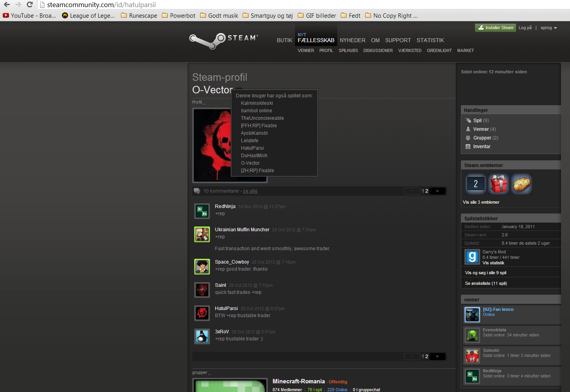
Task: Click the Steam logo
Action: pos(223,40)
